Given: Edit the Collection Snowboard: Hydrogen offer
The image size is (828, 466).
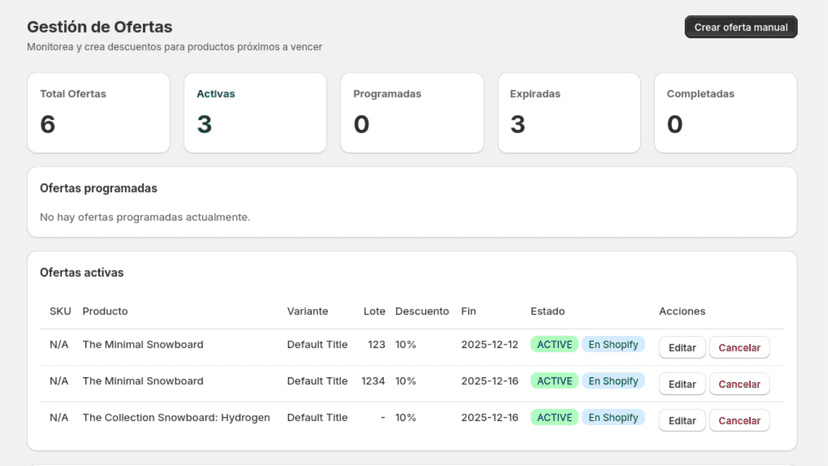Looking at the screenshot, I should click(x=682, y=421).
